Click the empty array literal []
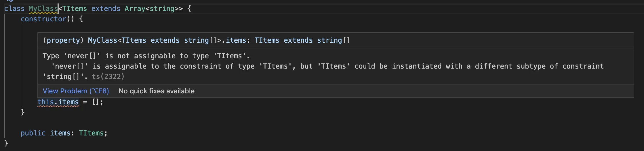This screenshot has width=644, height=151. [96, 102]
